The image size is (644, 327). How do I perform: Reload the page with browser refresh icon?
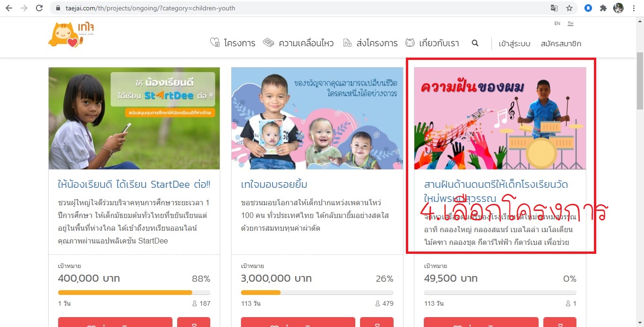pos(39,8)
